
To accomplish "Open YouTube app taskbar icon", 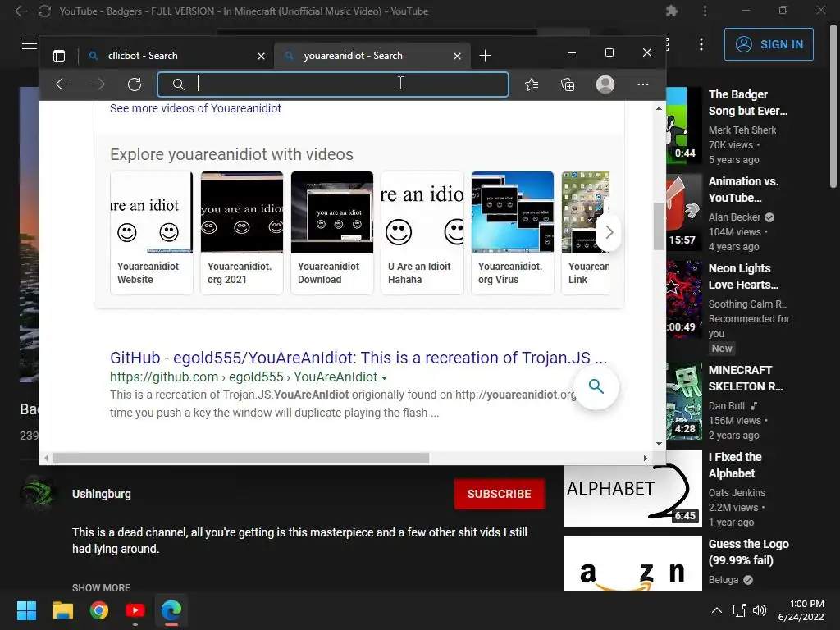I will [x=135, y=610].
